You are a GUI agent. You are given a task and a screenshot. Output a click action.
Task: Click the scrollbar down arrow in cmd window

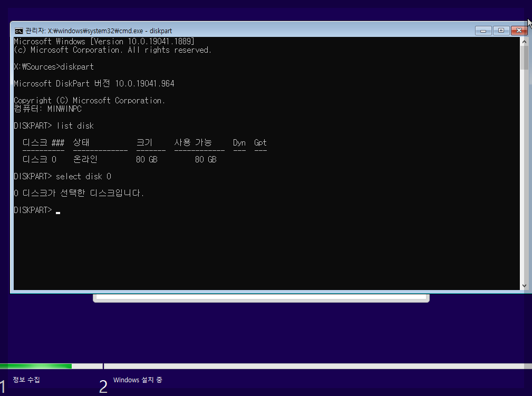click(524, 286)
